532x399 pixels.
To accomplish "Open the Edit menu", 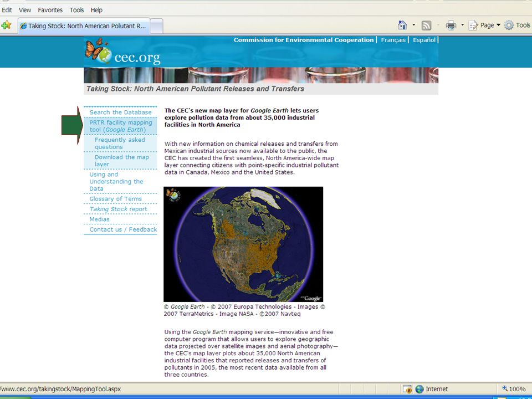I will [x=7, y=10].
